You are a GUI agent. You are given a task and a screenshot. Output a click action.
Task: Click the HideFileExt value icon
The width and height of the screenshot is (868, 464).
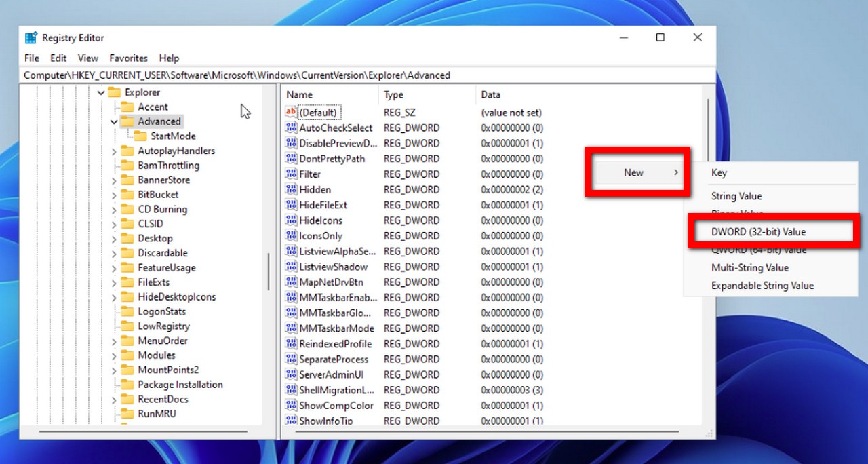click(292, 205)
